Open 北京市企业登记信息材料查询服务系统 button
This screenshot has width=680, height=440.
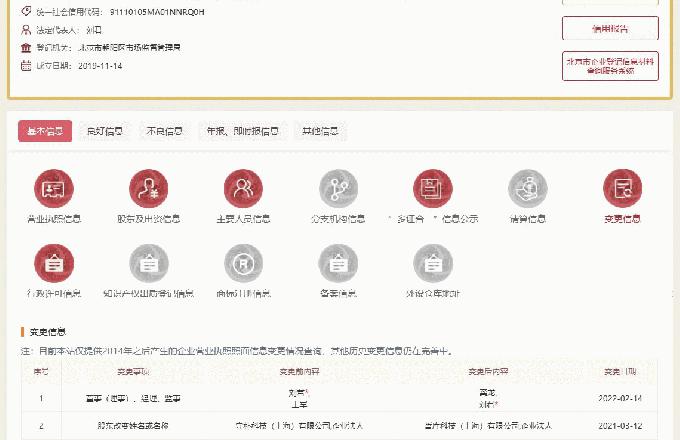click(610, 66)
